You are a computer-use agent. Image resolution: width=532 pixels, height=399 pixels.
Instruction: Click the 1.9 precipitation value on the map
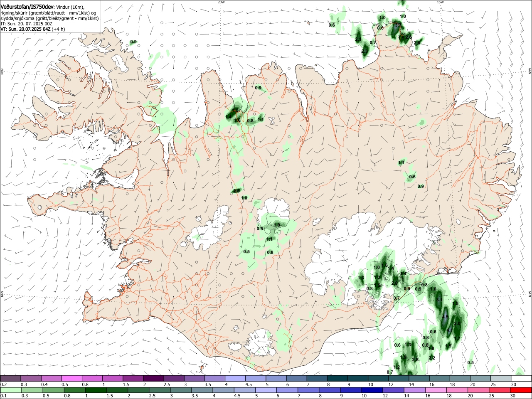click(403, 357)
